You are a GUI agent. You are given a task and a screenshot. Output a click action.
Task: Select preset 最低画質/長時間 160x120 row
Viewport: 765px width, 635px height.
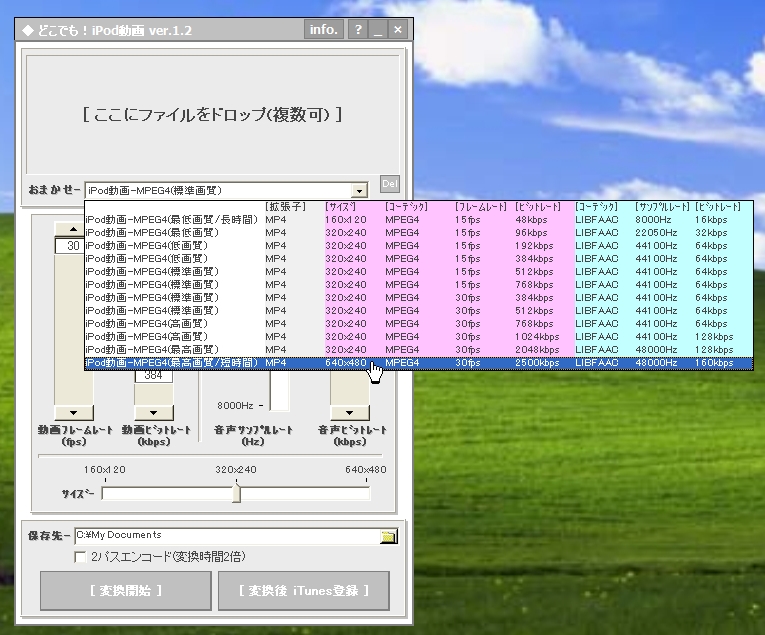pos(419,220)
